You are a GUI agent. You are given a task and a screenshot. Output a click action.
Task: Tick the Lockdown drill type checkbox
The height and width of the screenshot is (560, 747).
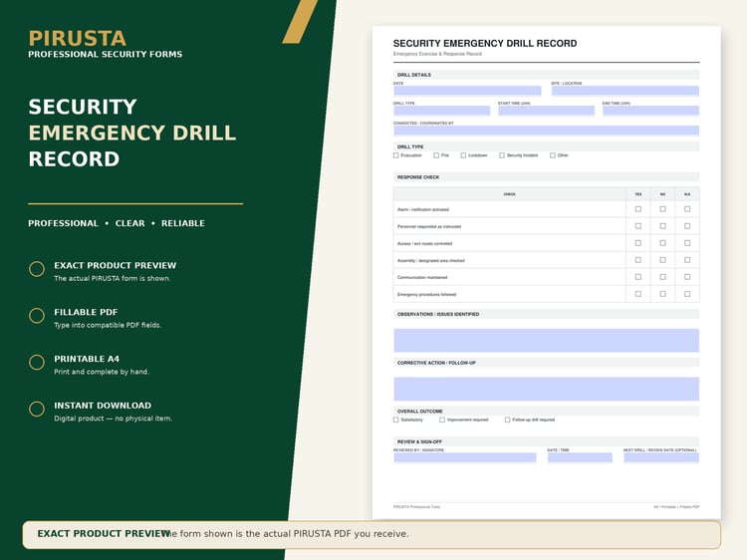(x=463, y=155)
